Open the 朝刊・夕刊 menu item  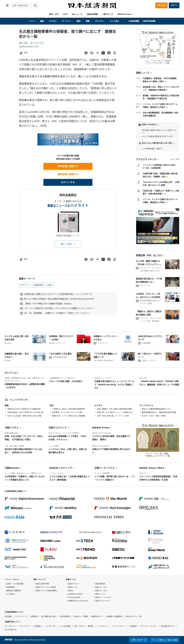pos(54,14)
